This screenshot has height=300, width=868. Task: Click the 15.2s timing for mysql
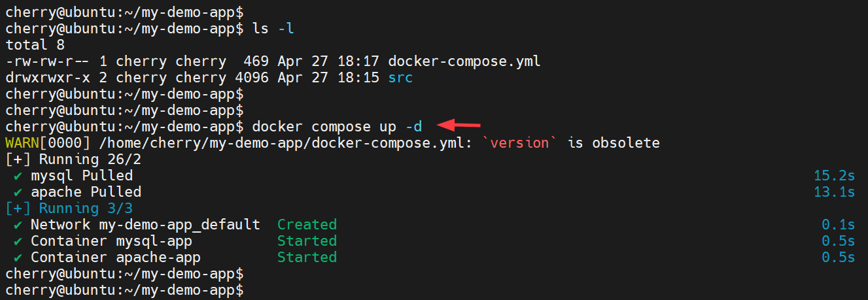pos(834,176)
